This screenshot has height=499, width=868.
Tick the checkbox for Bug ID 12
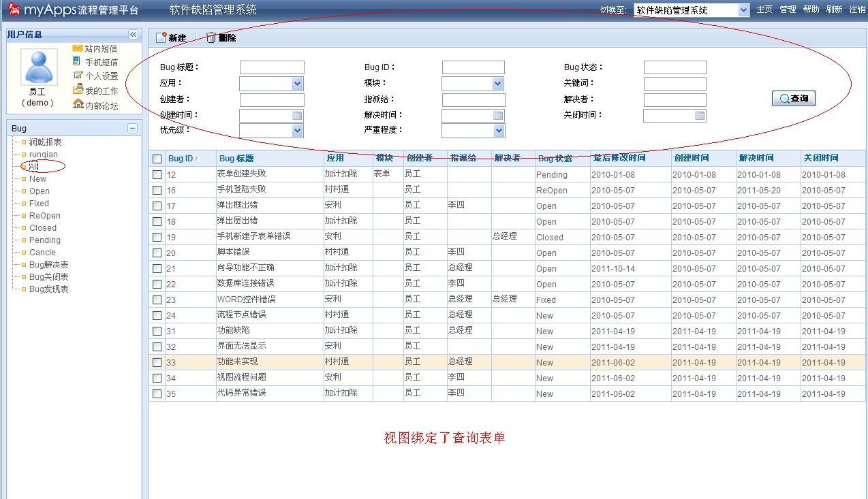point(157,174)
